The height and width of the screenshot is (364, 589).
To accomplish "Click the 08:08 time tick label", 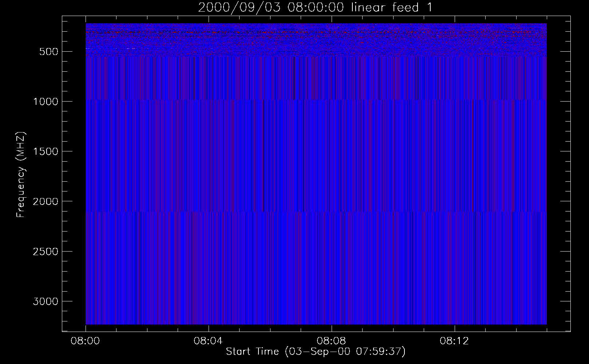I will tap(331, 341).
